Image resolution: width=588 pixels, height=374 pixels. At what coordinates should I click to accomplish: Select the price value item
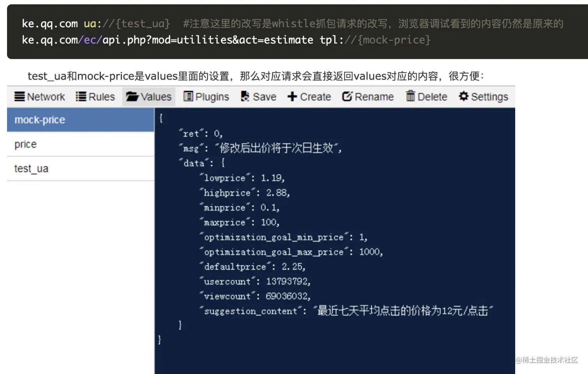pyautogui.click(x=81, y=144)
